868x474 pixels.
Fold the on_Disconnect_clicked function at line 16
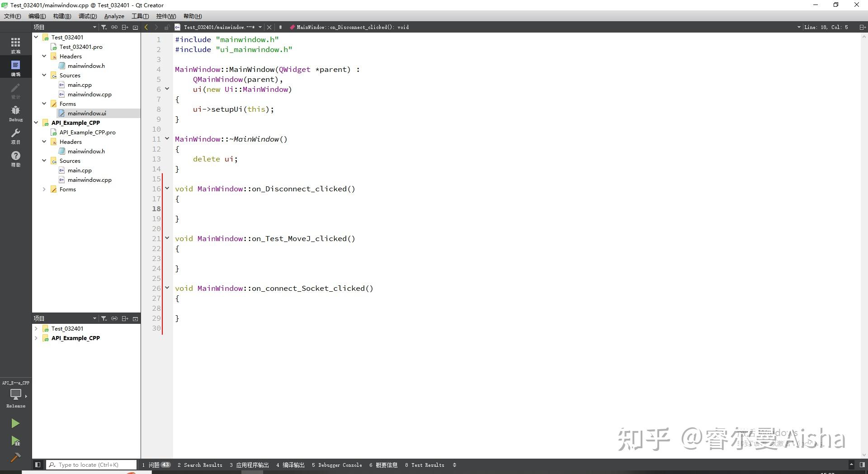(x=167, y=188)
